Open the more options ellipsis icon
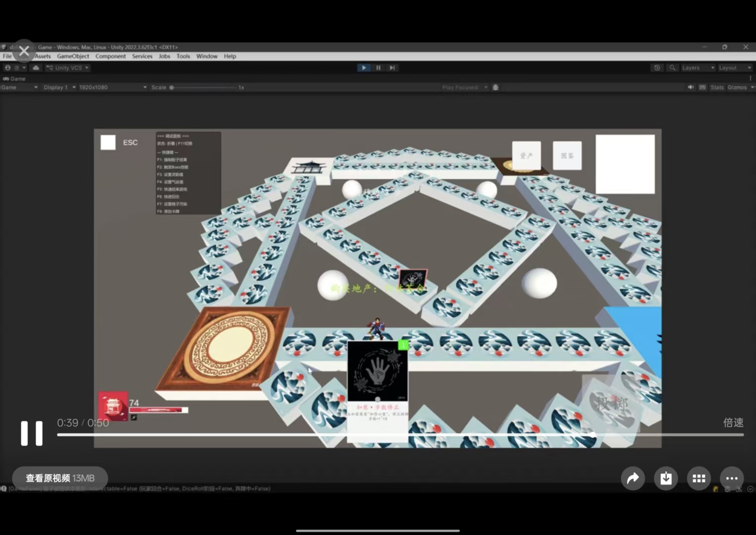756x535 pixels. coord(732,478)
